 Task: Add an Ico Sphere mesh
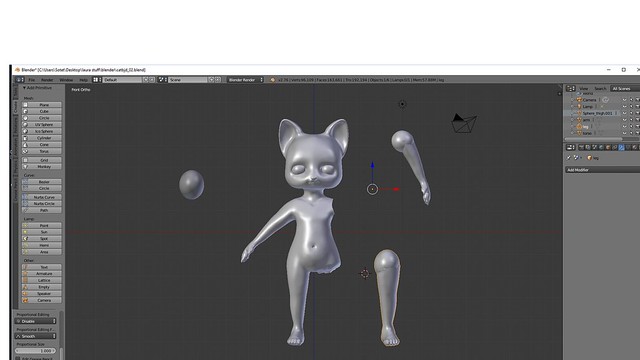pos(42,131)
